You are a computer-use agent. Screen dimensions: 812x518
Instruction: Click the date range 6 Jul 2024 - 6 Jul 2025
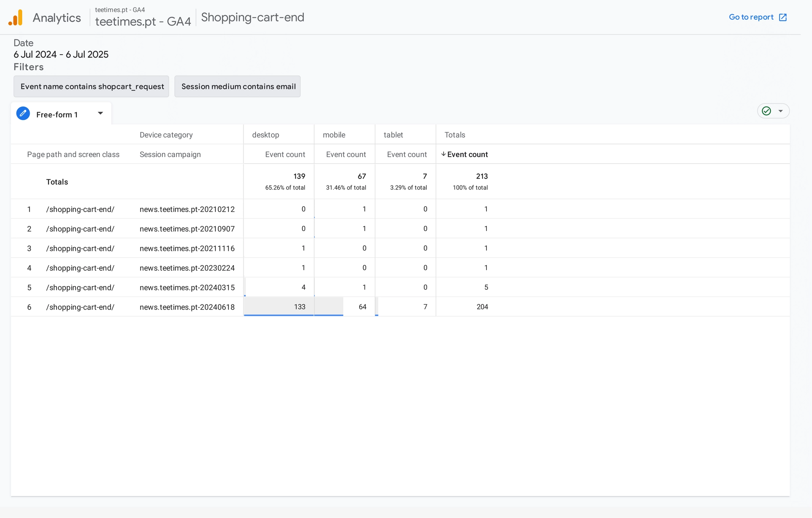61,54
